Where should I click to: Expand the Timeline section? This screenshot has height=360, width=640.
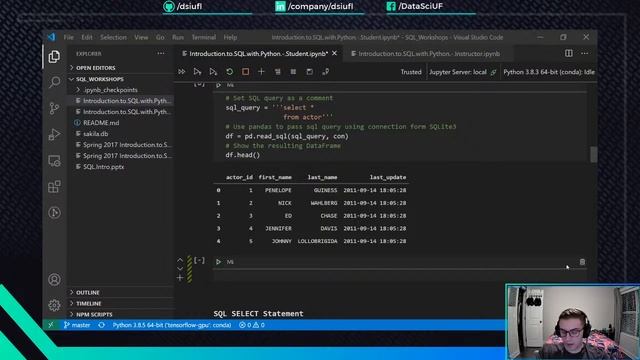88,304
